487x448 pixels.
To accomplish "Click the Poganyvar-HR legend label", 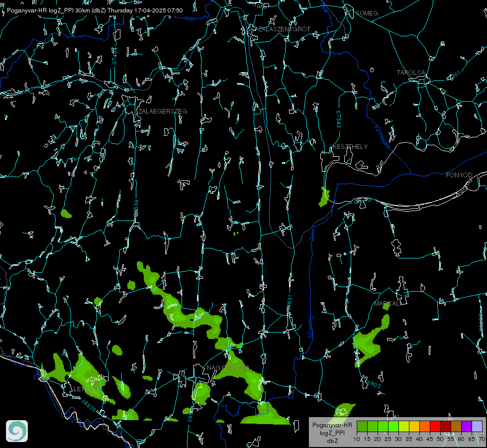I will pos(332,425).
